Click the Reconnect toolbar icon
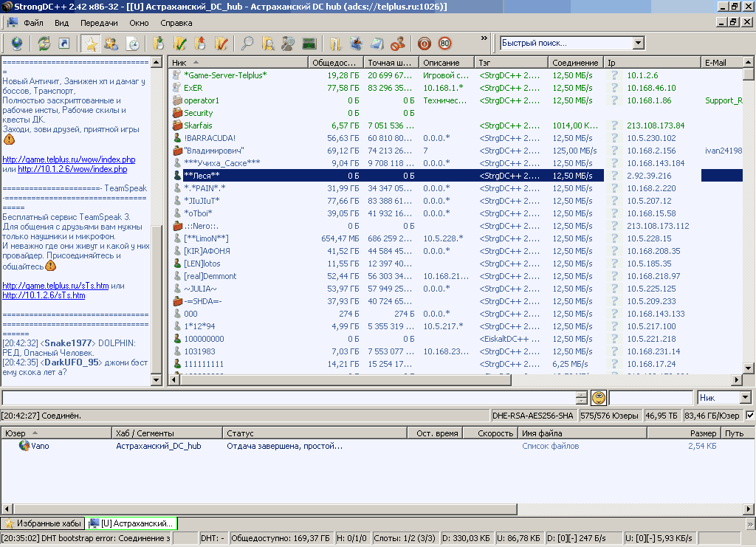 44,44
